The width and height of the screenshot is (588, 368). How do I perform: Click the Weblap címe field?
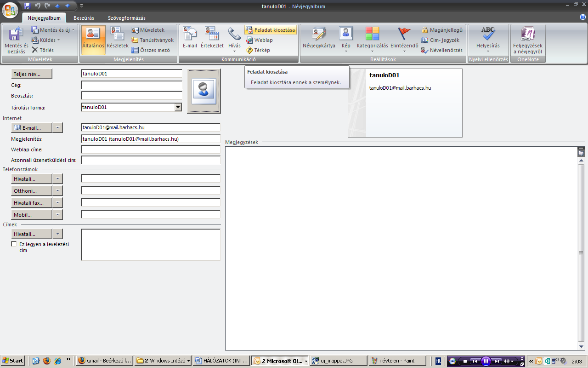coord(151,149)
